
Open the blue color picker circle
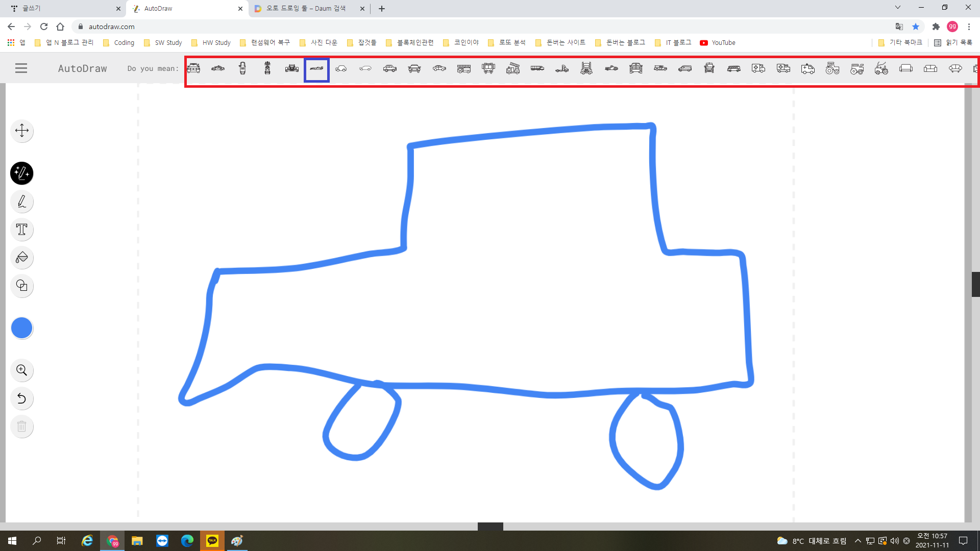coord(22,328)
